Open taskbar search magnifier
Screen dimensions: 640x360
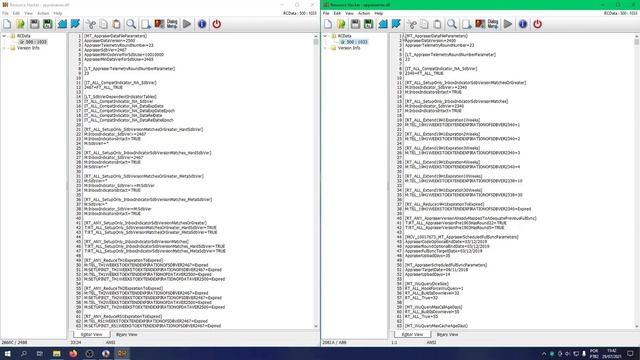(x=23, y=353)
